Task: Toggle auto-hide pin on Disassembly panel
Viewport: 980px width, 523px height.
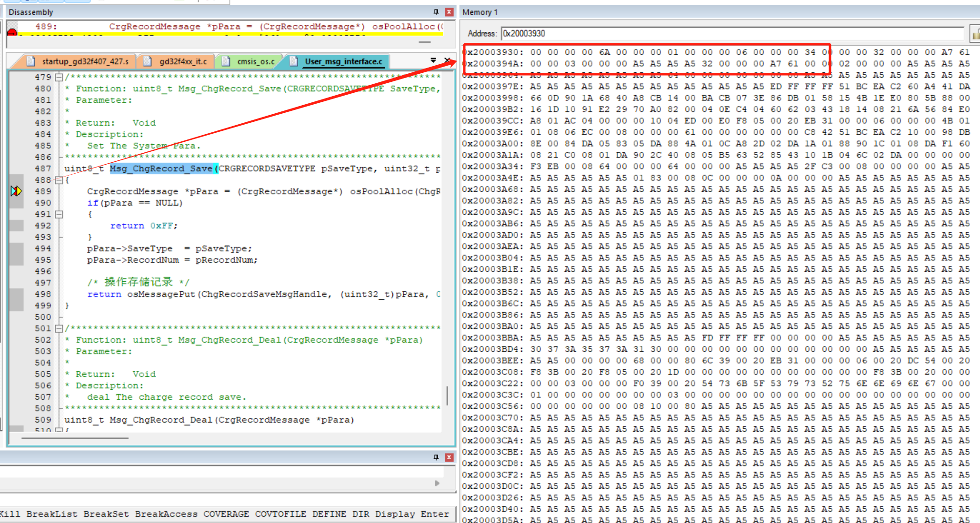Action: (436, 12)
